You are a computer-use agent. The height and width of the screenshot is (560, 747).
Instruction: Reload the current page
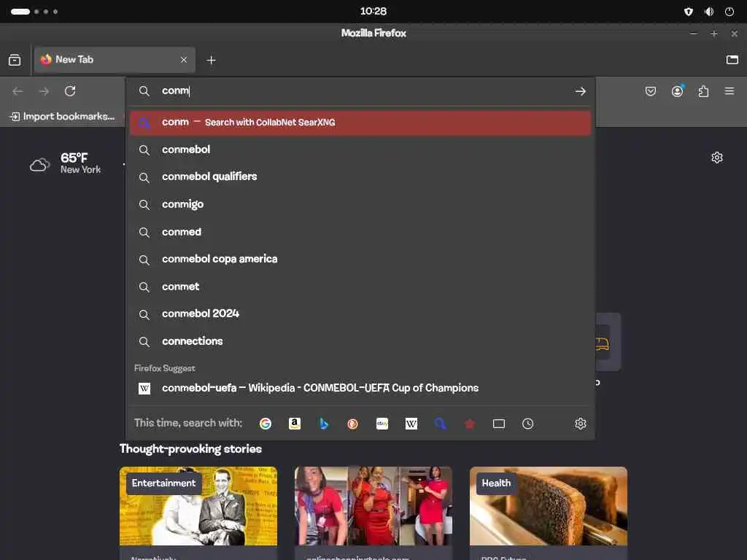(70, 91)
